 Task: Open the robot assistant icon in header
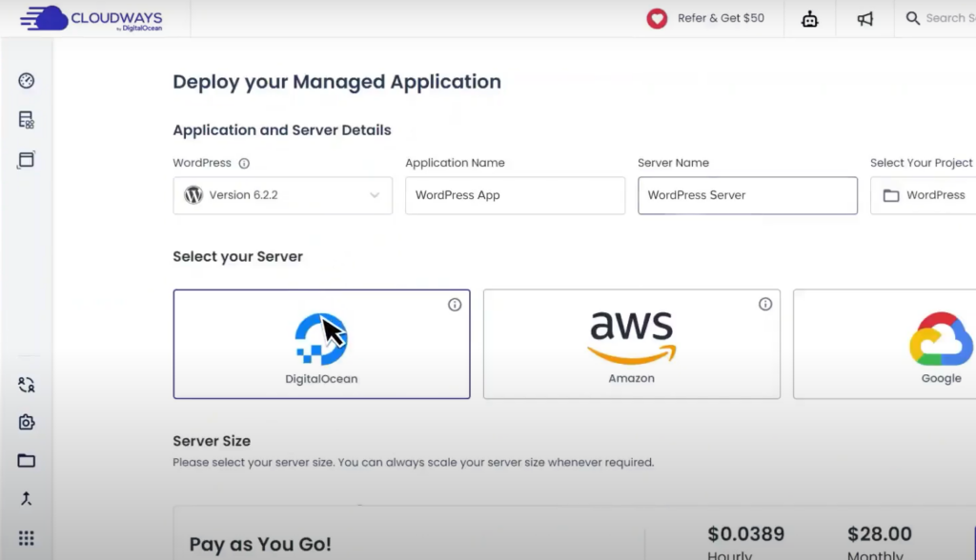[810, 19]
